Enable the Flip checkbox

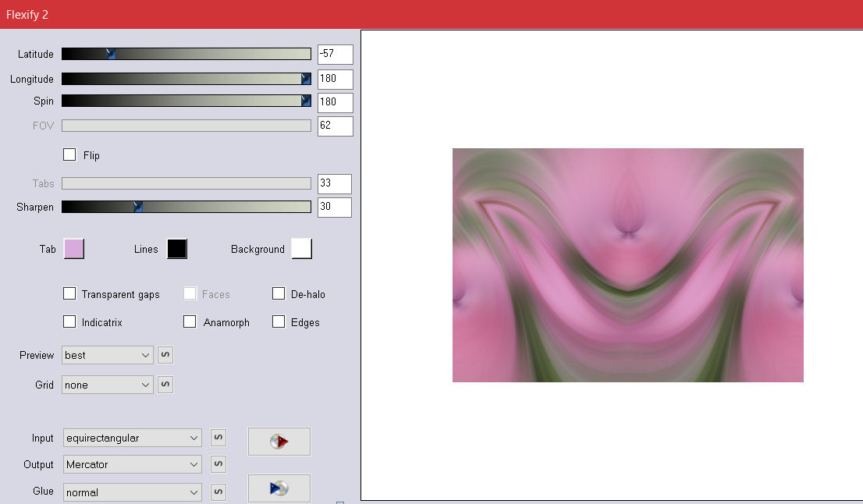click(x=69, y=154)
